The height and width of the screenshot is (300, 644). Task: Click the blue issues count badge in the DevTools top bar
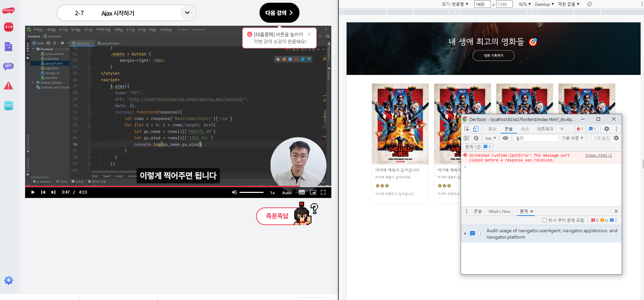tap(593, 129)
